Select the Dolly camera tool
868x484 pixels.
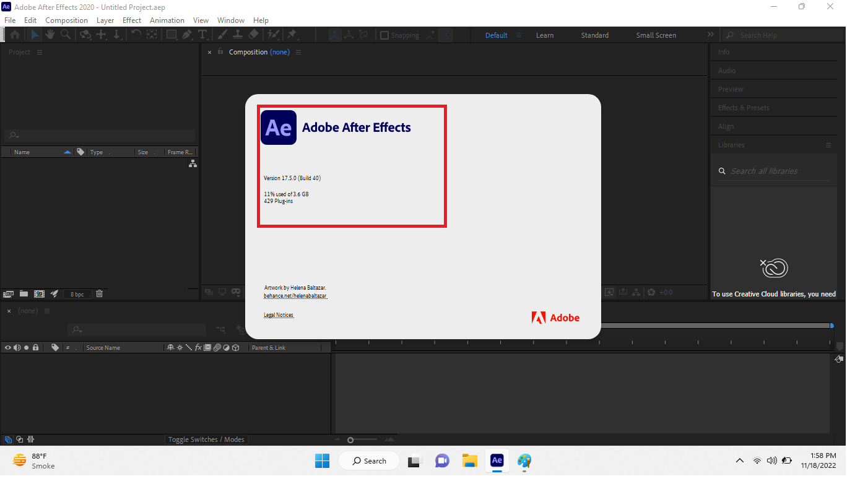(x=117, y=35)
